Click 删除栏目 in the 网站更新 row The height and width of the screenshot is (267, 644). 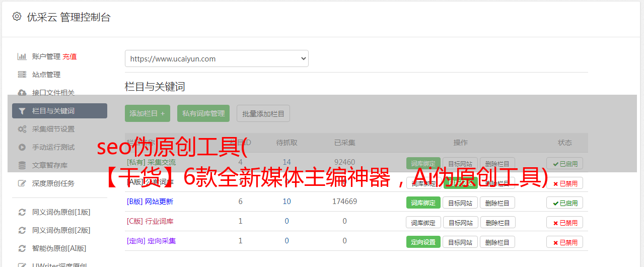click(497, 203)
